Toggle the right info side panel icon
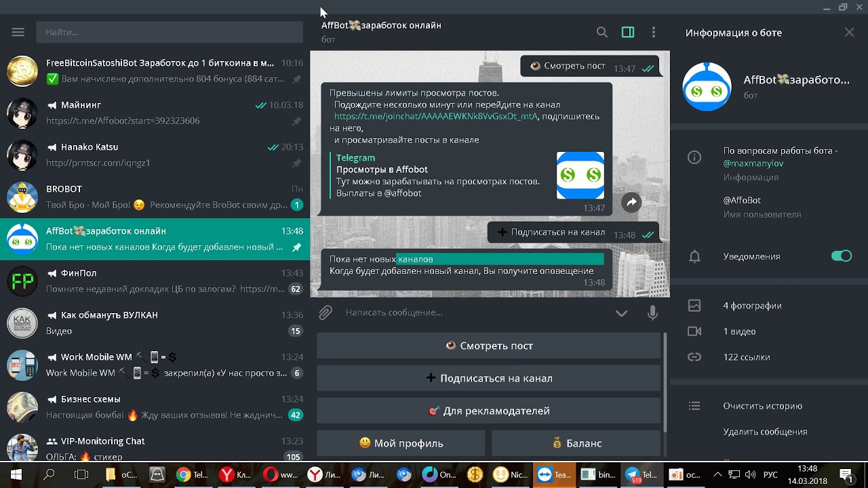This screenshot has height=488, width=868. [628, 32]
